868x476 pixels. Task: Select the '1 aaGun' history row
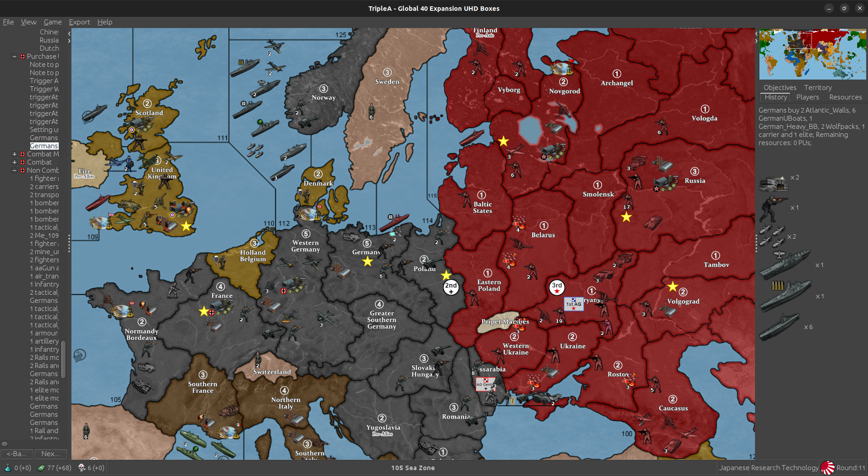pos(44,268)
